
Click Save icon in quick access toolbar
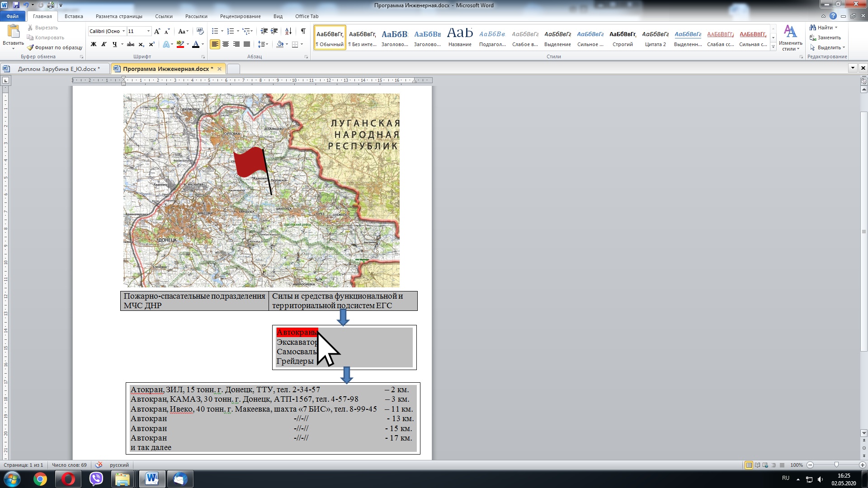[16, 5]
